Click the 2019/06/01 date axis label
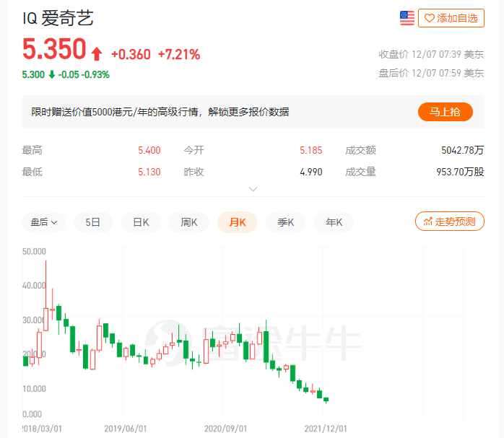This screenshot has width=504, height=438. click(126, 429)
